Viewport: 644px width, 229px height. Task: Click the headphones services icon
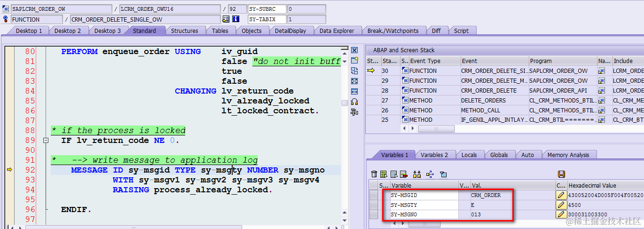pos(354,102)
